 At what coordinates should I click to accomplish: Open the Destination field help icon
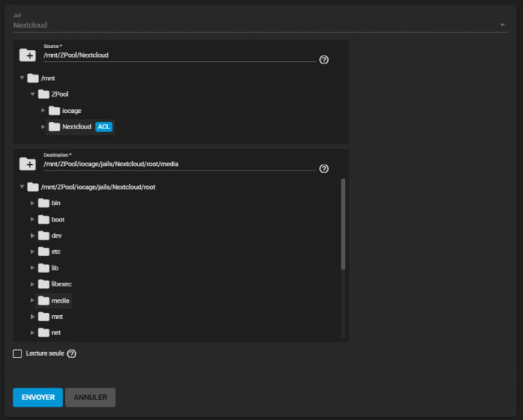point(324,168)
